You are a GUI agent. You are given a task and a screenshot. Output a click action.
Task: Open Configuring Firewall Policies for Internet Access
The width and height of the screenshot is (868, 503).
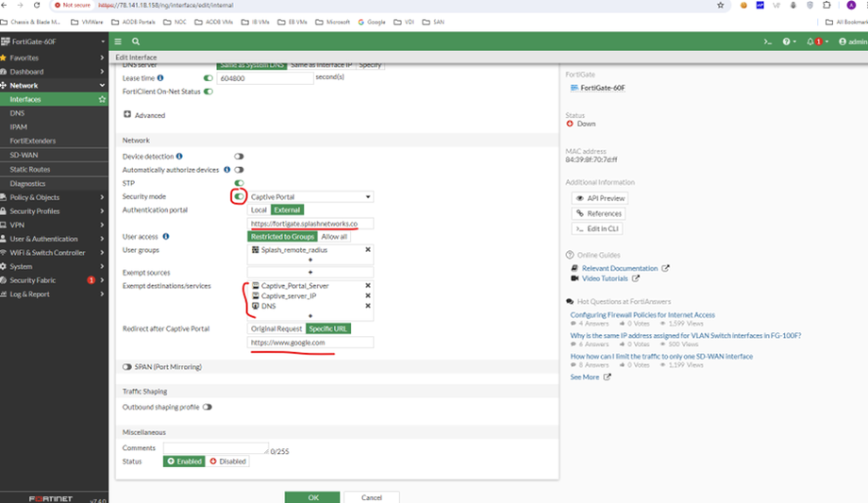(x=643, y=314)
